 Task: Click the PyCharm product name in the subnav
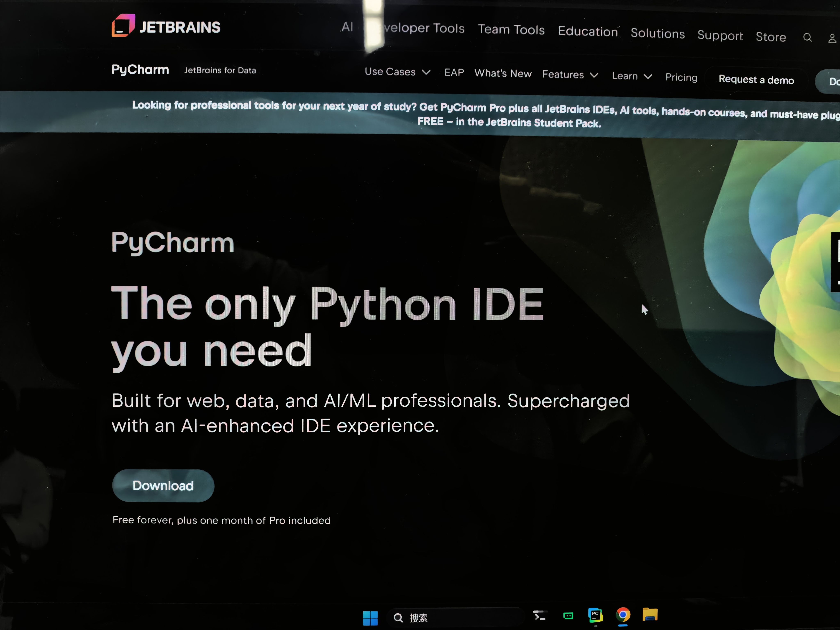pos(140,70)
